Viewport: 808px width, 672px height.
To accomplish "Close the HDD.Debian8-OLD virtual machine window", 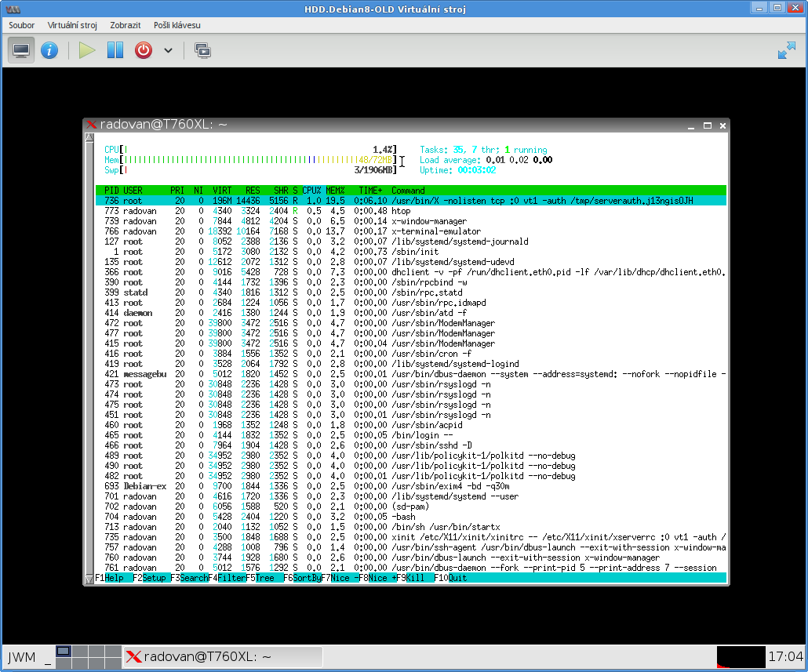I will [x=795, y=8].
